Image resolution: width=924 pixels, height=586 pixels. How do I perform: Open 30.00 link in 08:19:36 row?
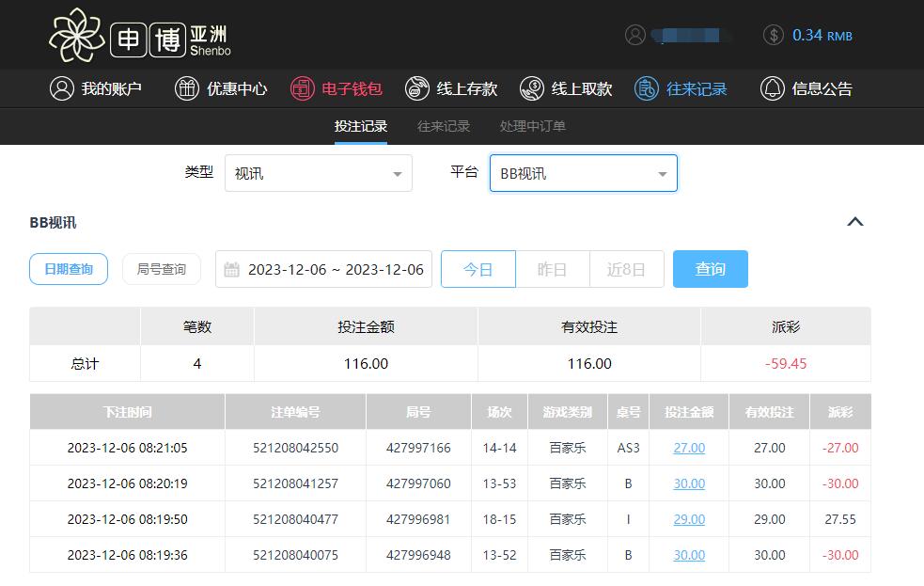[689, 555]
